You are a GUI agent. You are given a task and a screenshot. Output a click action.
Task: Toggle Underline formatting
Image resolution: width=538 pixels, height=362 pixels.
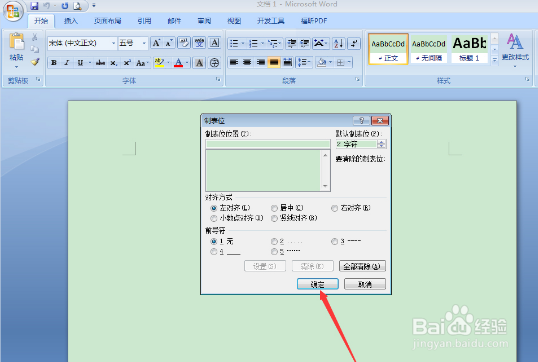click(x=80, y=63)
